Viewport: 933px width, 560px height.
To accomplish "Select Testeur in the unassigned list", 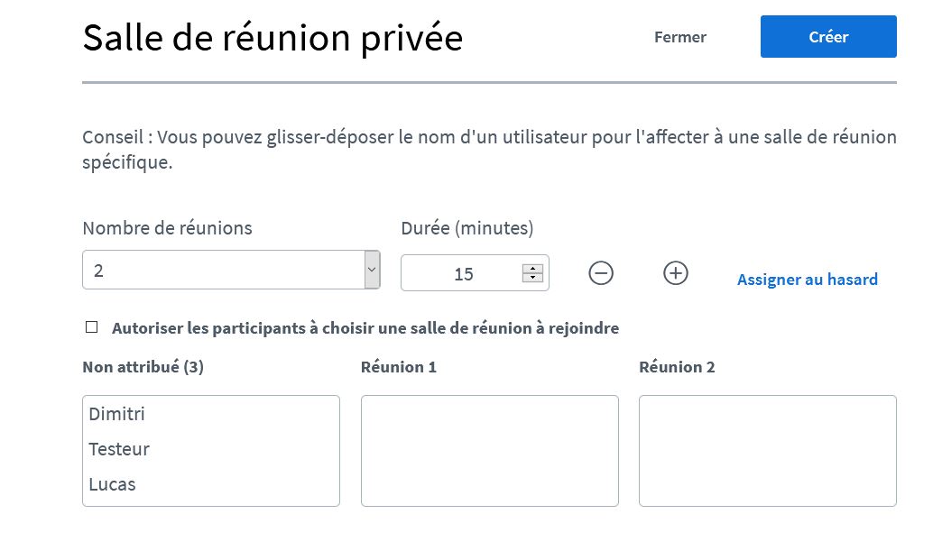I will [x=119, y=449].
